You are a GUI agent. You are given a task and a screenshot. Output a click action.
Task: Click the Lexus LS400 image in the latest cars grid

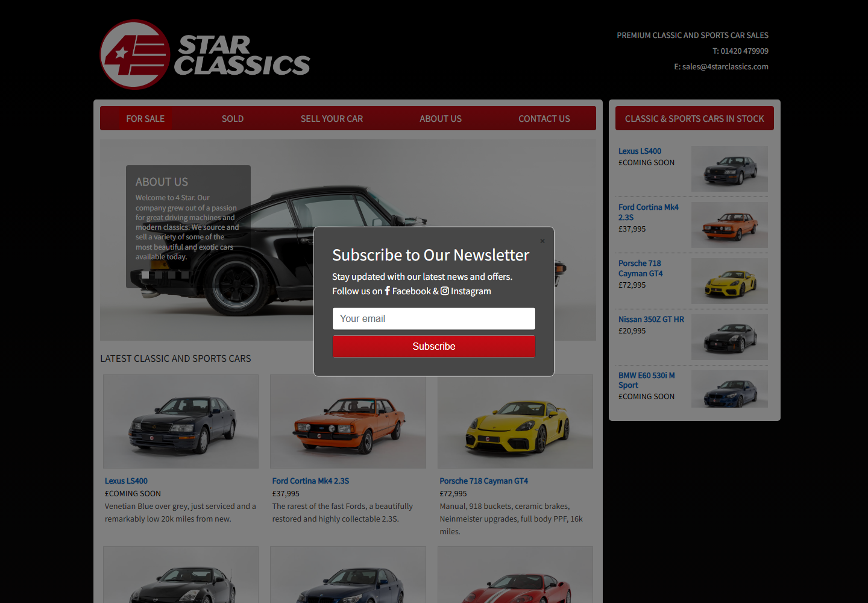coord(181,421)
